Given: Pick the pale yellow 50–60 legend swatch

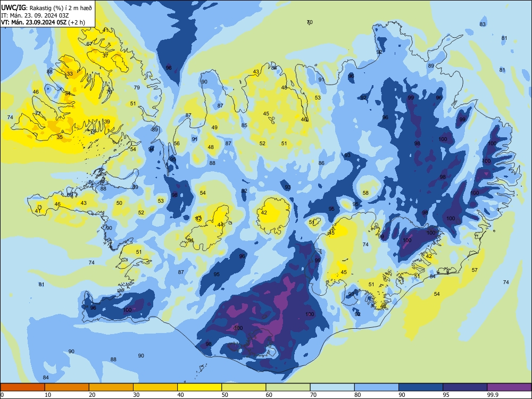Looking at the screenshot, I should [x=244, y=387].
